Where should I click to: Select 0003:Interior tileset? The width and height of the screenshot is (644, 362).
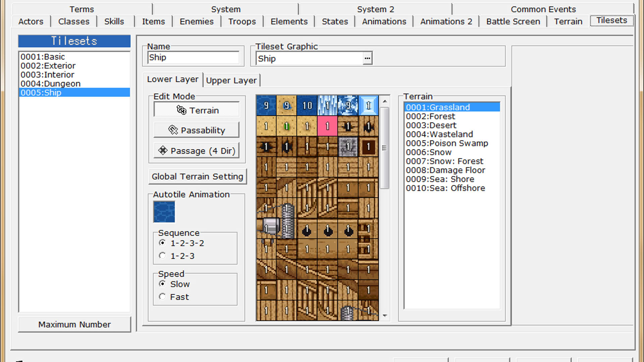coord(74,75)
